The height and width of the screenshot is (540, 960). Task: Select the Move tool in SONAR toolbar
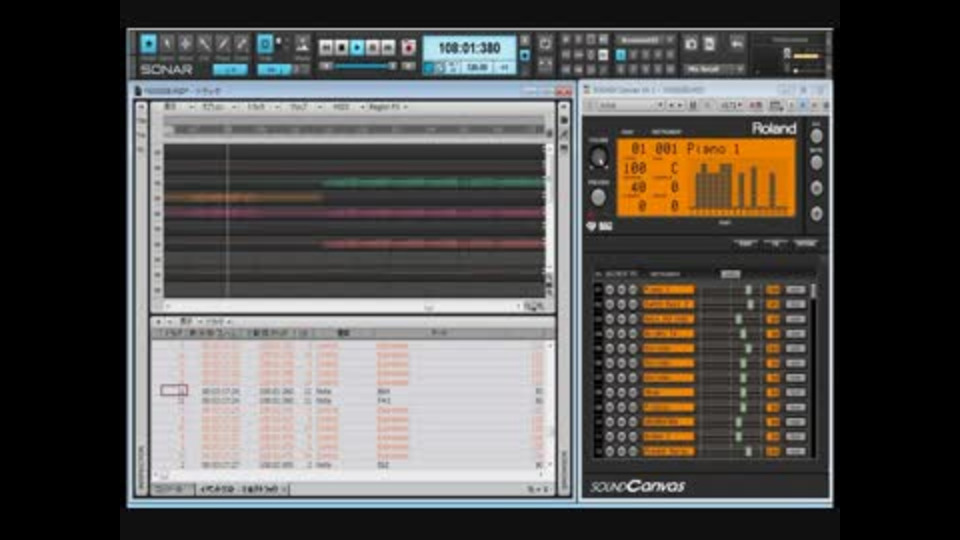click(x=186, y=44)
